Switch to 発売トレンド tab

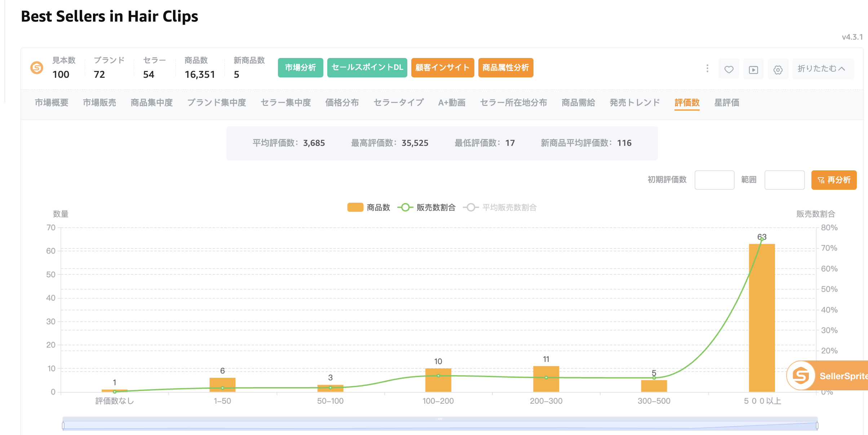click(x=635, y=103)
